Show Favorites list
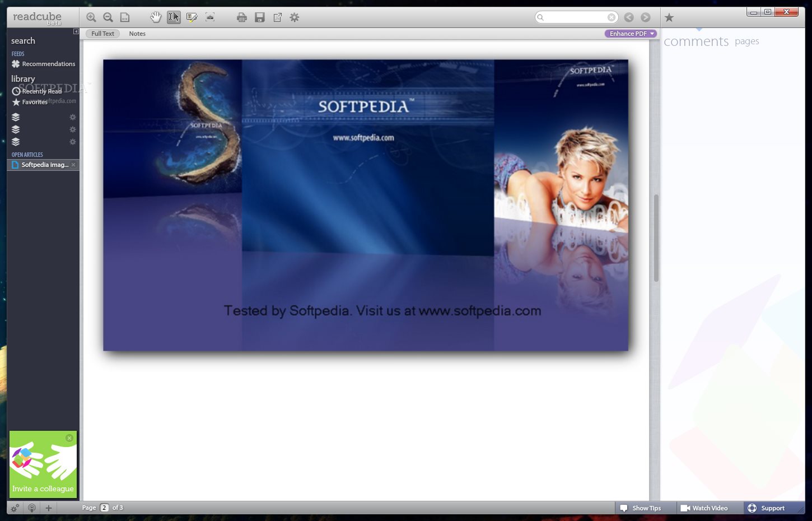 pyautogui.click(x=30, y=102)
